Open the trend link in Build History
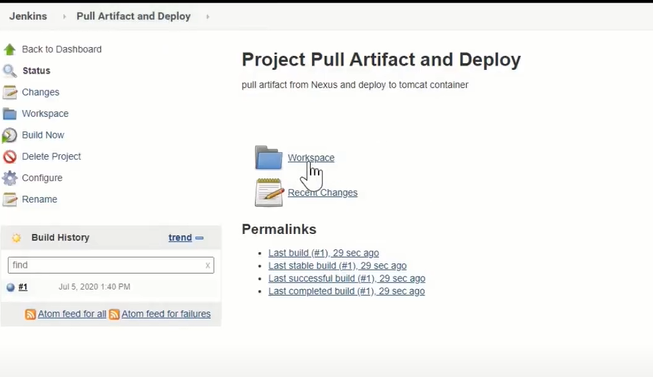The width and height of the screenshot is (653, 377). (180, 237)
